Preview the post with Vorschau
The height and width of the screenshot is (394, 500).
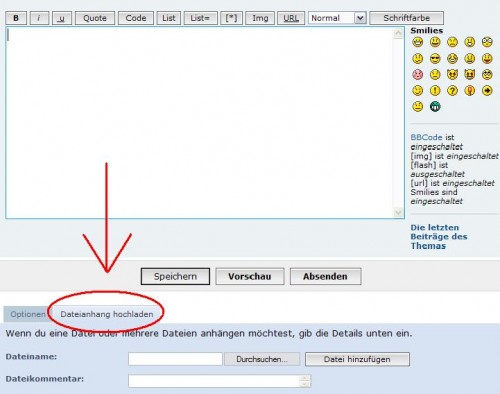250,276
